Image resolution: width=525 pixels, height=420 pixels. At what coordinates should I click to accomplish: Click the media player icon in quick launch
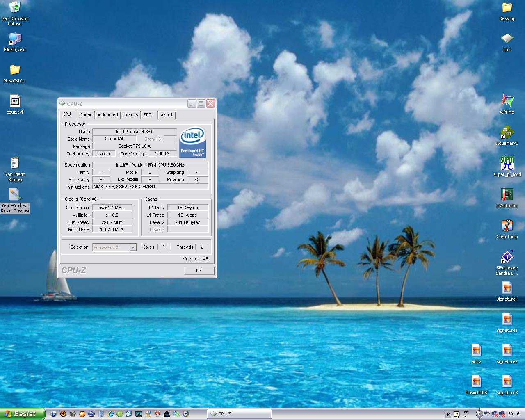pos(185,414)
